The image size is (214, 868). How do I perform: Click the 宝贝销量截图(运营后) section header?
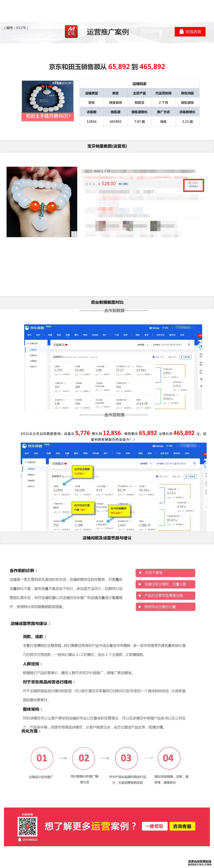pyautogui.click(x=107, y=146)
